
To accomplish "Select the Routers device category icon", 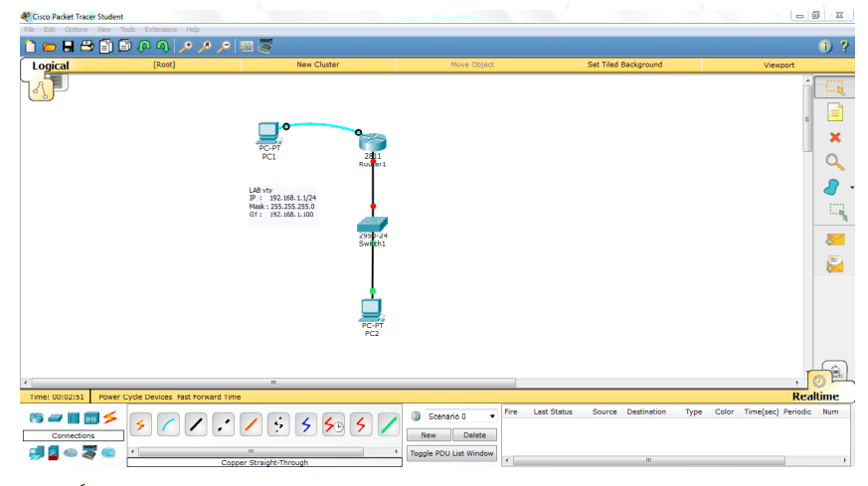I will (x=37, y=417).
